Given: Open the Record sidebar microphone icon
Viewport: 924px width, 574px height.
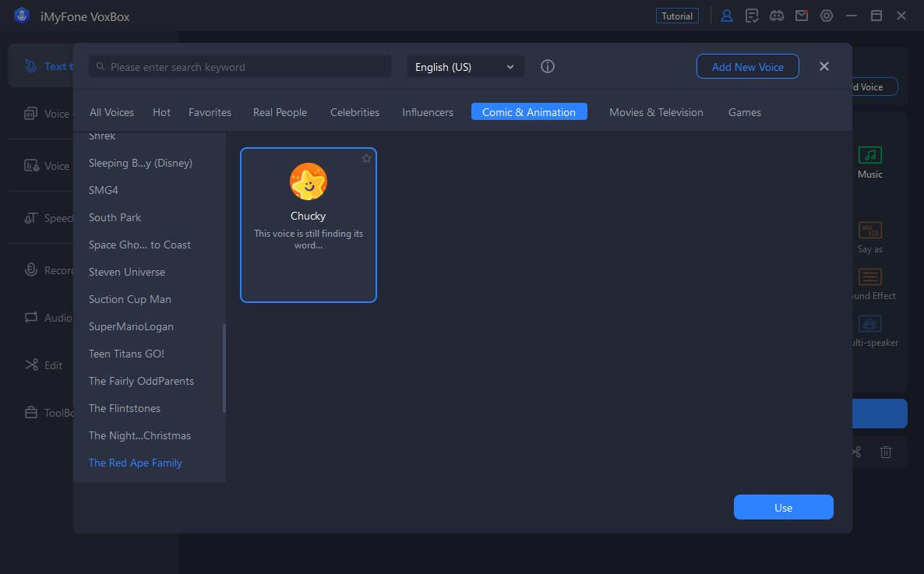Looking at the screenshot, I should click(x=30, y=270).
